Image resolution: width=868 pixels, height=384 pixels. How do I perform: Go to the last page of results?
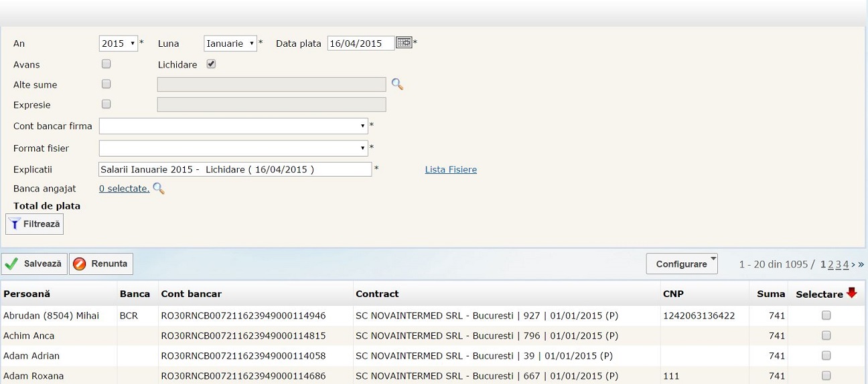[x=861, y=264]
